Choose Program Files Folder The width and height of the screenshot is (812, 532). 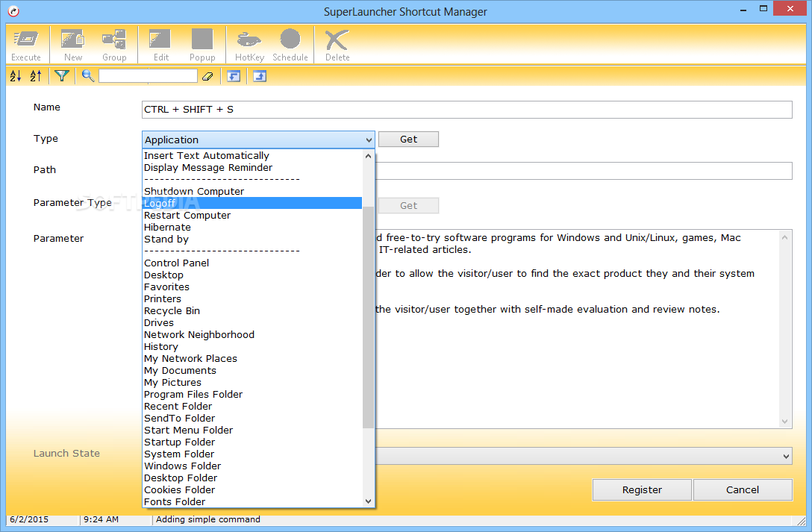tap(253, 395)
